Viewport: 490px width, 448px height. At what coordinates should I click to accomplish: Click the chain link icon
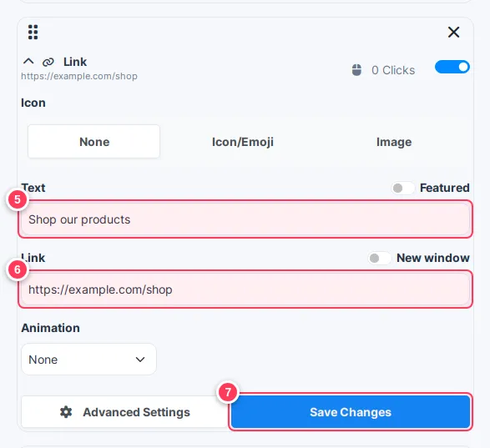(48, 62)
